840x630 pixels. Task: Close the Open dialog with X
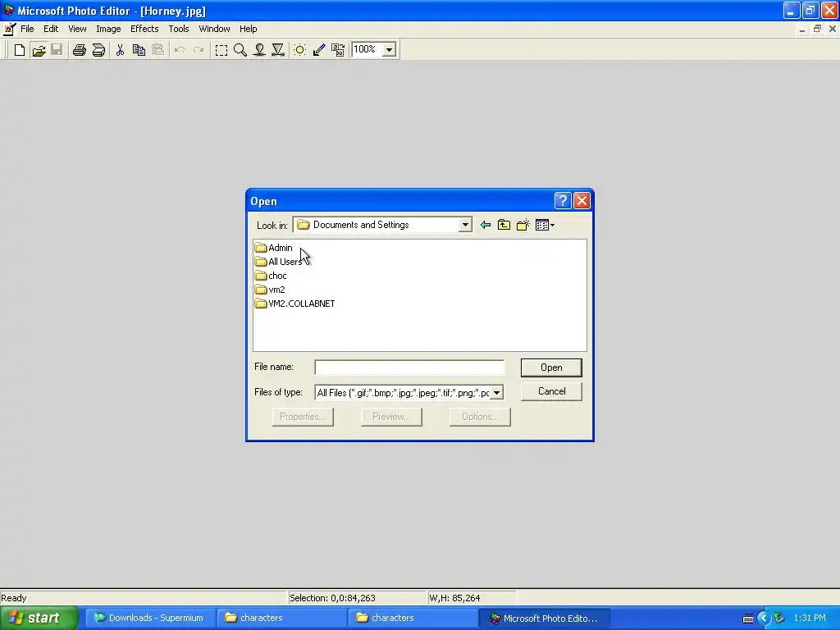582,201
